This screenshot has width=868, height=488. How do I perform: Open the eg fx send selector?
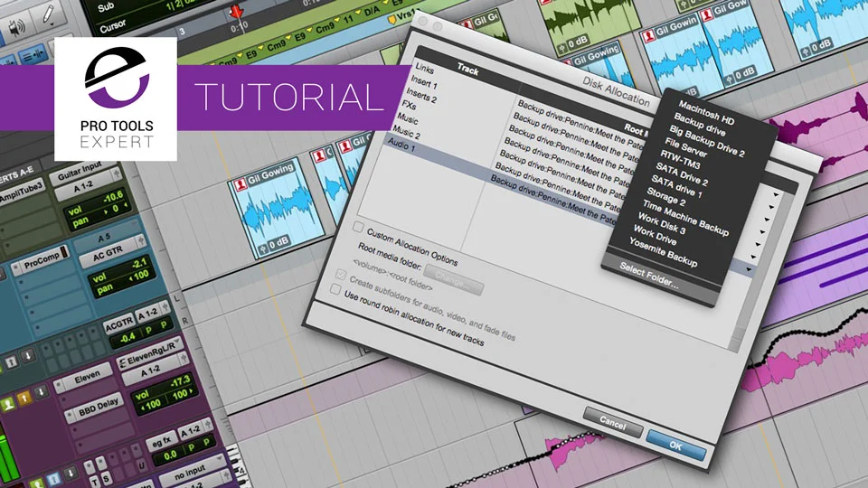click(x=162, y=442)
